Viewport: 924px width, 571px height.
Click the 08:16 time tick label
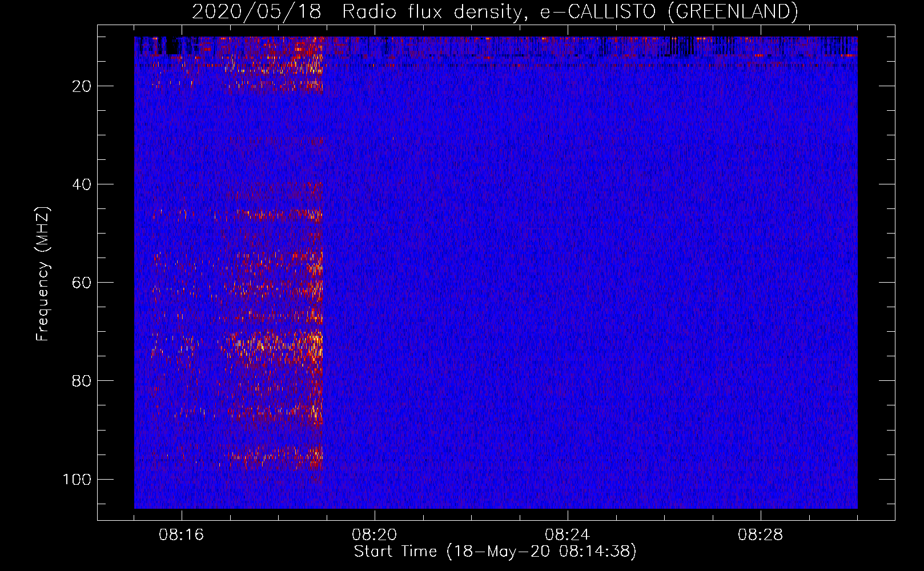182,535
